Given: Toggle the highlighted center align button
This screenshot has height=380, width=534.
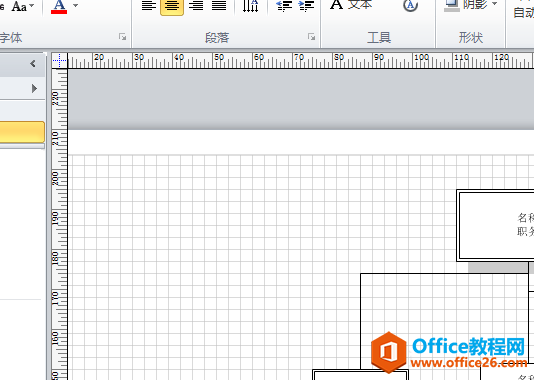Looking at the screenshot, I should tap(172, 6).
